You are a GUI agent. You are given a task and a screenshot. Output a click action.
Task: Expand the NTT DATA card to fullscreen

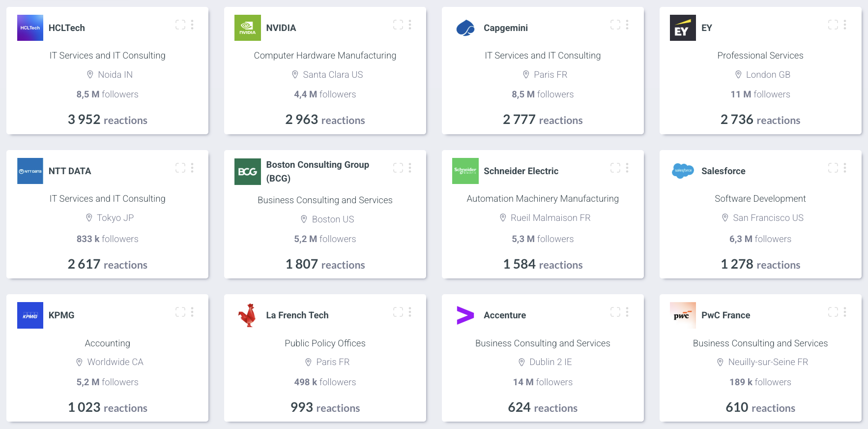pyautogui.click(x=180, y=168)
